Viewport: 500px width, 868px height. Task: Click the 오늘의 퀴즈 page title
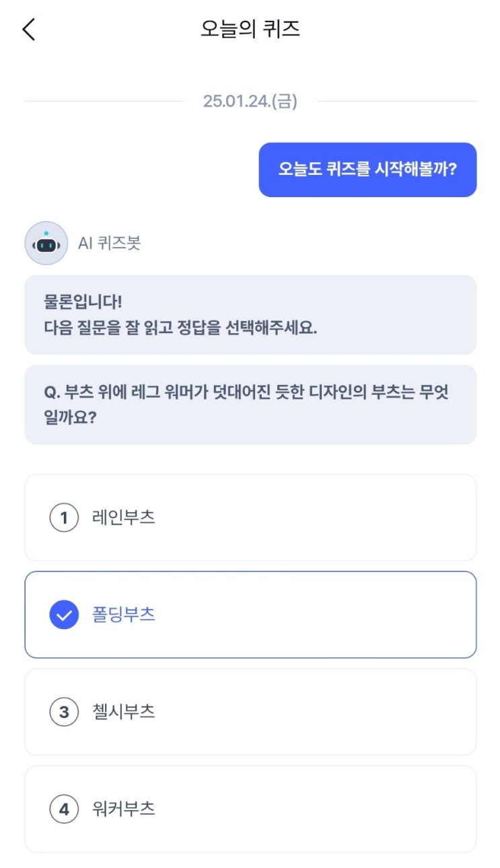(x=250, y=30)
